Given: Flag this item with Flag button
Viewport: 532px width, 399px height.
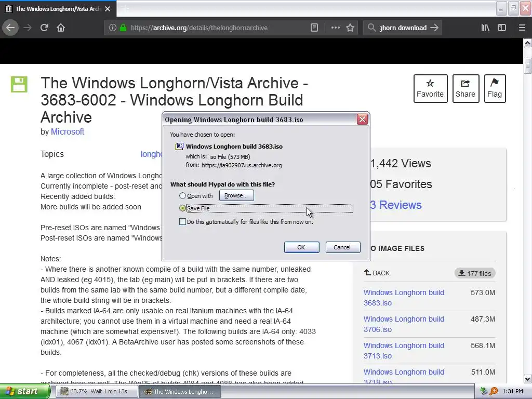Looking at the screenshot, I should (x=495, y=88).
